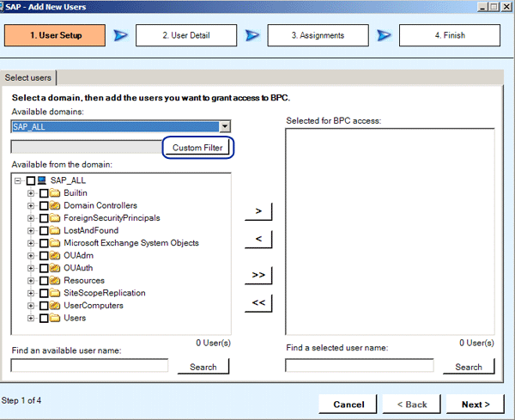Click Search for selected user name
Image resolution: width=515 pixels, height=420 pixels.
[469, 367]
